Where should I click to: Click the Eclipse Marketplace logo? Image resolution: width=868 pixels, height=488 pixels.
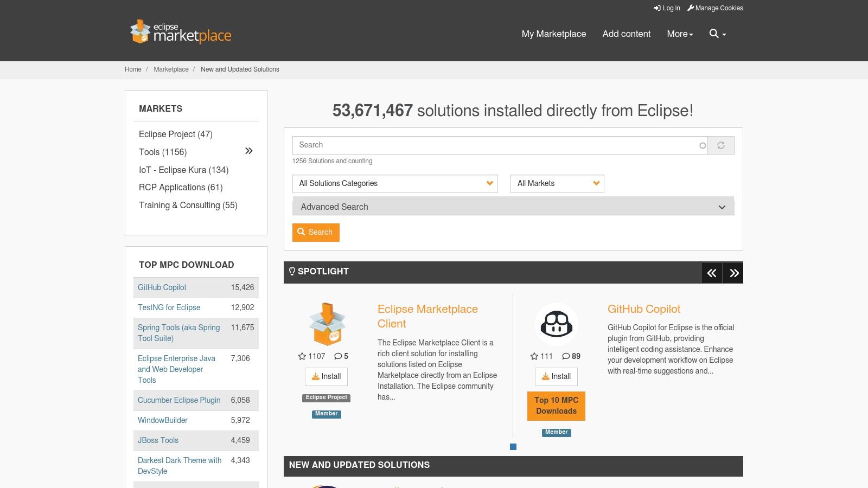181,33
